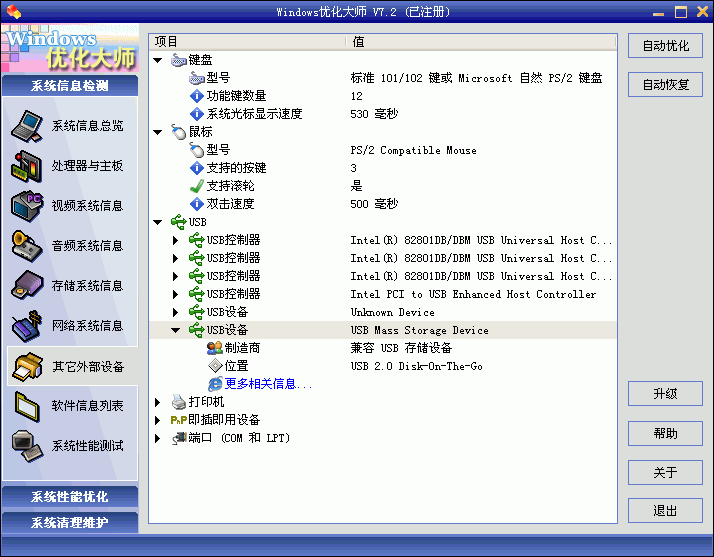Viewport: 714px width, 557px height.
Task: Click the app logo icon in title bar
Action: coord(14,11)
